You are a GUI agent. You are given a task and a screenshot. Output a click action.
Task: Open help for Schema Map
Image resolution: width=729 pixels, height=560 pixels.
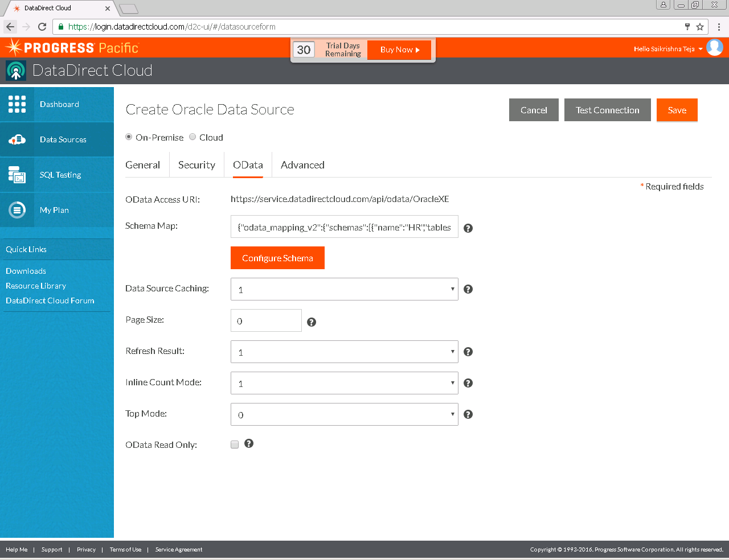[468, 228]
